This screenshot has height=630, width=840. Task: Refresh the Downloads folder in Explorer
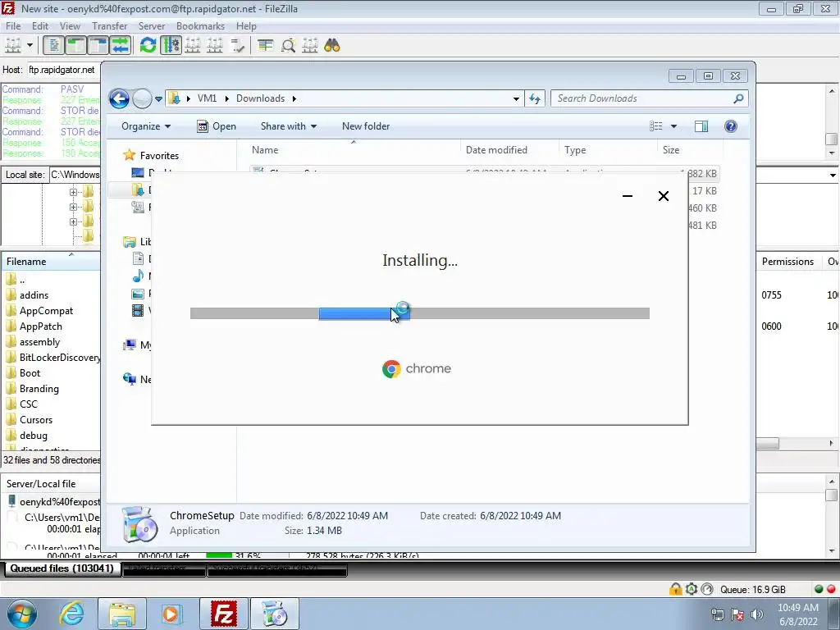(x=535, y=98)
